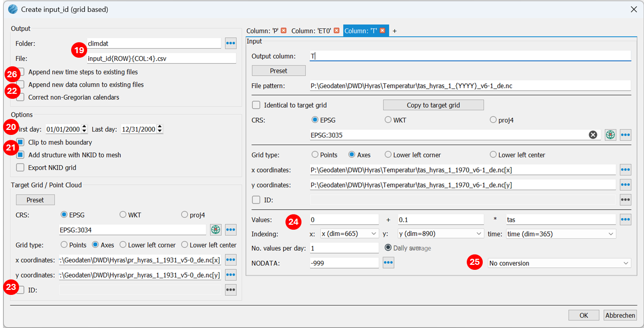Add a new column with plus button
644x328 pixels.
click(395, 31)
